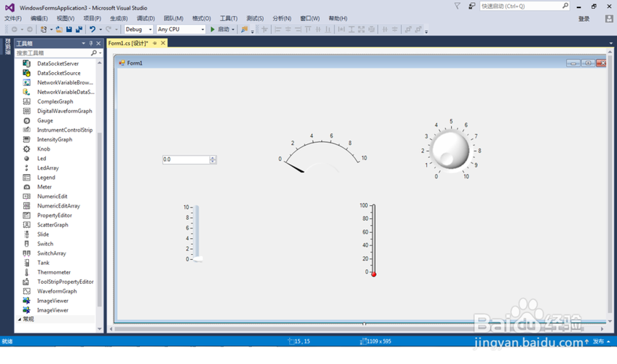Choose the DigitalWaveformGraph icon

[26, 111]
